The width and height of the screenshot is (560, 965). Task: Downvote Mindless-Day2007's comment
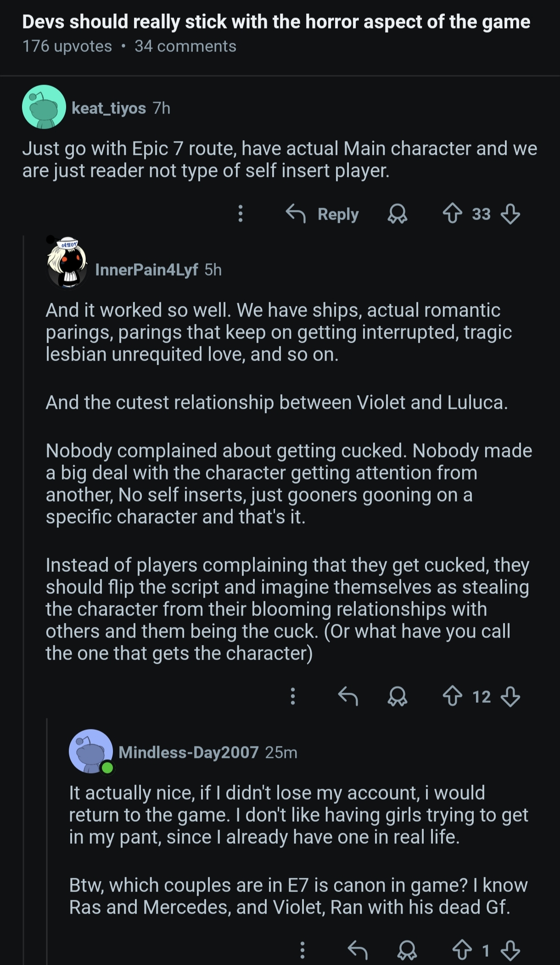(x=510, y=950)
